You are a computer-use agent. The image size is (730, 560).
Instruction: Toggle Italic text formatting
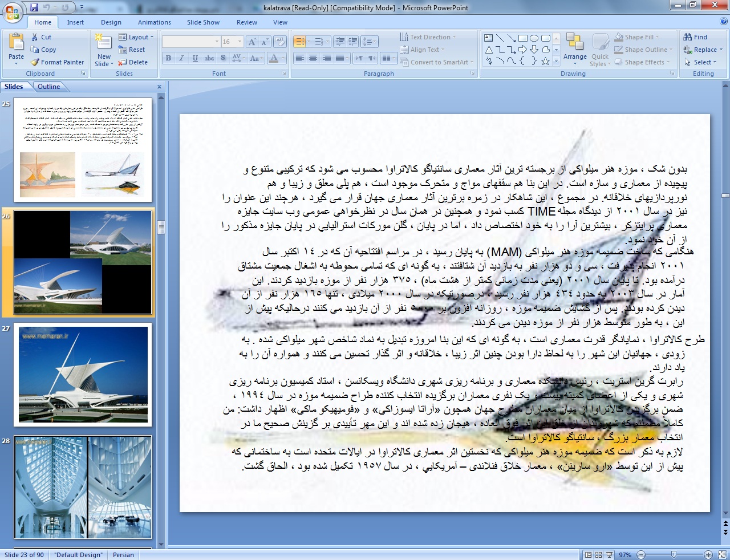(x=181, y=58)
